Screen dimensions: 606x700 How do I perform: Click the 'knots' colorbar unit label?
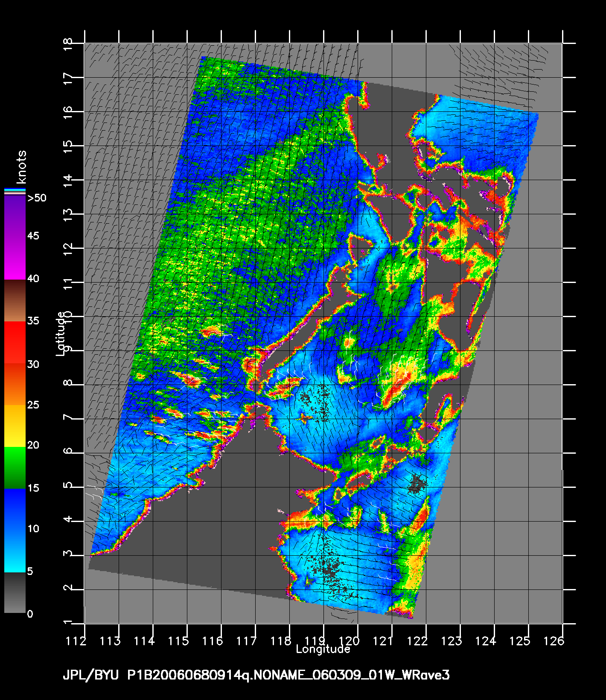[21, 166]
